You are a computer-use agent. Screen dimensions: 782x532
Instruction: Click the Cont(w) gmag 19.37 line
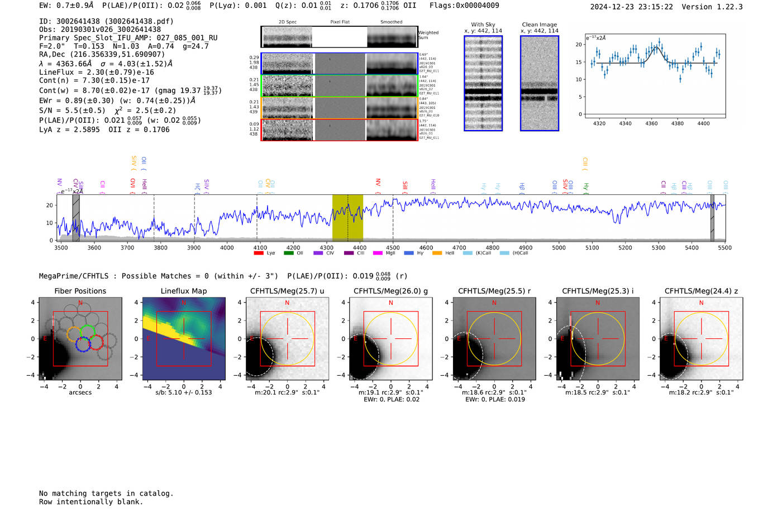coord(130,90)
